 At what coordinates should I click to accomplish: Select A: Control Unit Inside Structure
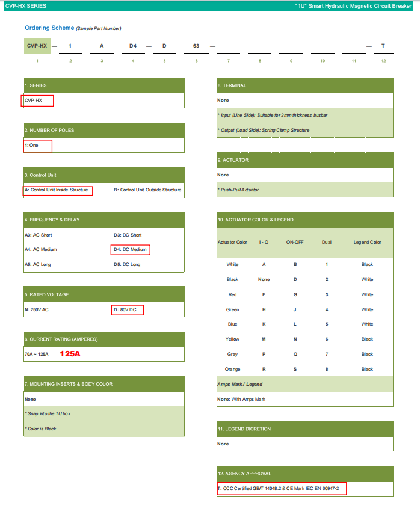coord(58,190)
